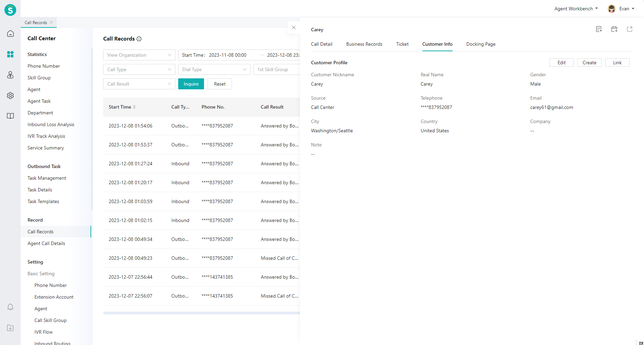Click the info icon beside Call Records title

pyautogui.click(x=139, y=39)
